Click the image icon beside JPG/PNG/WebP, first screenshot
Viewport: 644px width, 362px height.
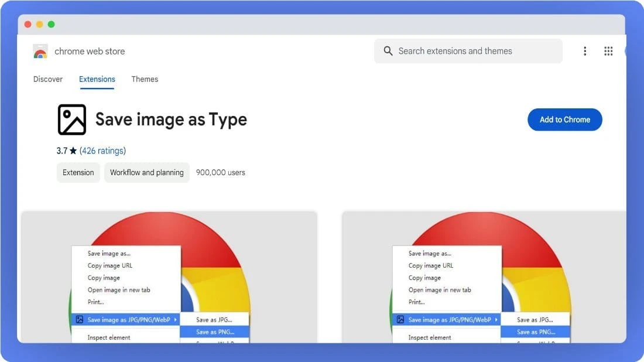(x=80, y=320)
